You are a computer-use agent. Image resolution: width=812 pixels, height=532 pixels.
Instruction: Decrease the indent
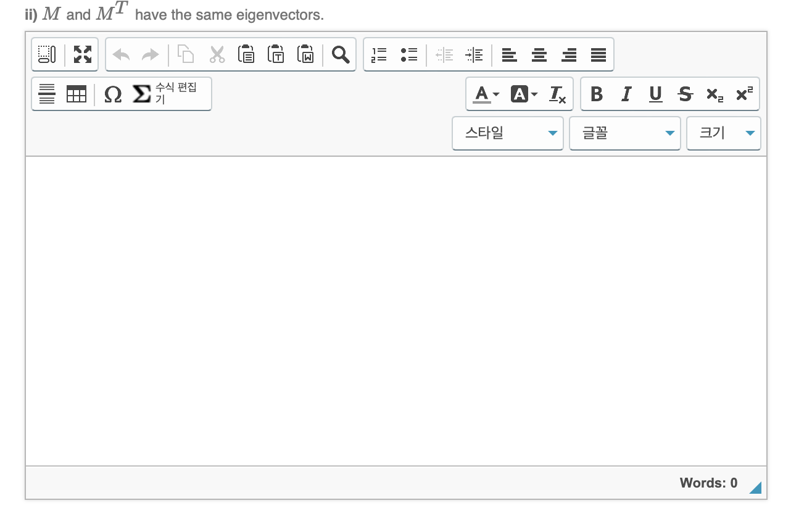(444, 55)
